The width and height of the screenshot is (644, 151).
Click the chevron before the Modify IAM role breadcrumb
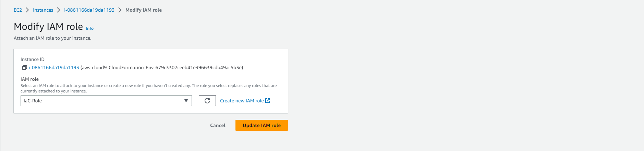[120, 10]
